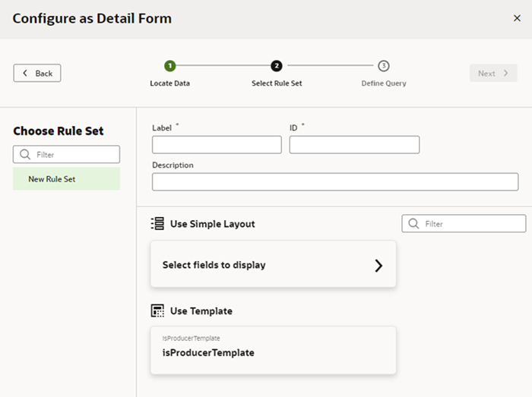Click the Use Template heading
Screen dimensions: 532x397
point(201,311)
